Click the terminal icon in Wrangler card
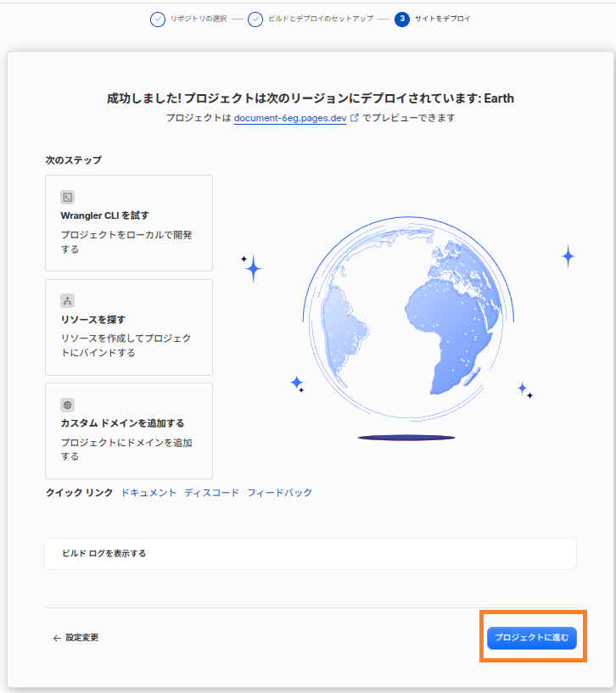This screenshot has width=616, height=693. pos(67,197)
